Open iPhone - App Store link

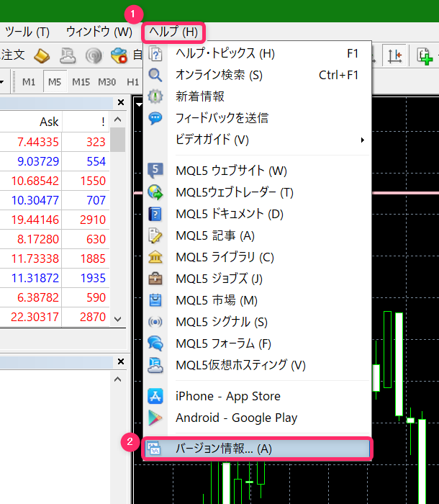[x=257, y=396]
